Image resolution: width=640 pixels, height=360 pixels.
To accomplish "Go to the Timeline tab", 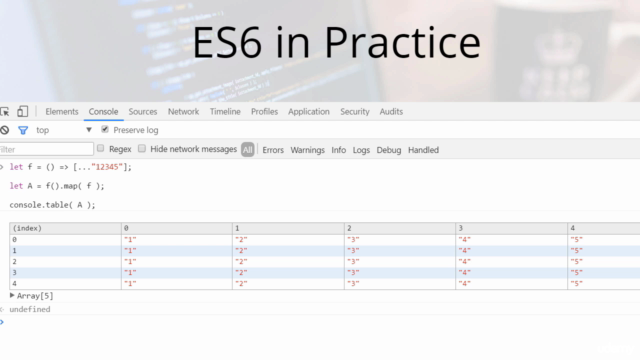I will [x=225, y=112].
